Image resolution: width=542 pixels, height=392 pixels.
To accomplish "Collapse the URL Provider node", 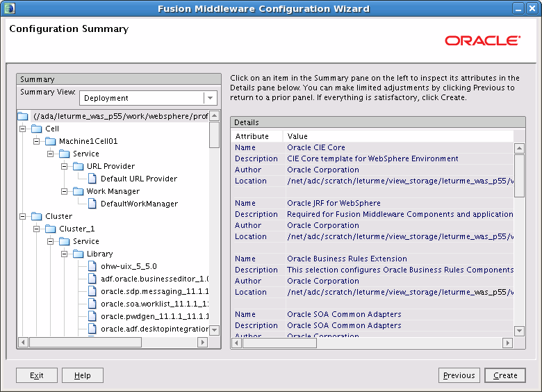I will [x=65, y=166].
